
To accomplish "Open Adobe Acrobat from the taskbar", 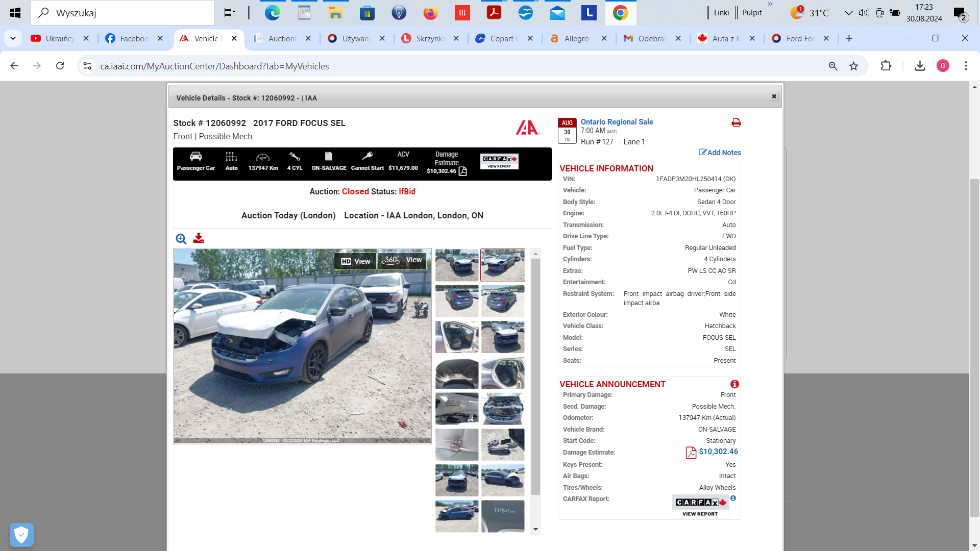I will pos(494,13).
